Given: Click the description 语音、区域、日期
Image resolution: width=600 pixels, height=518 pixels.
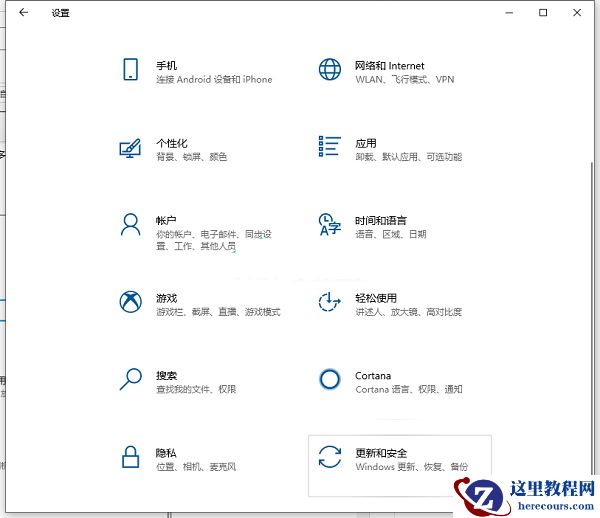Looking at the screenshot, I should pyautogui.click(x=391, y=234).
